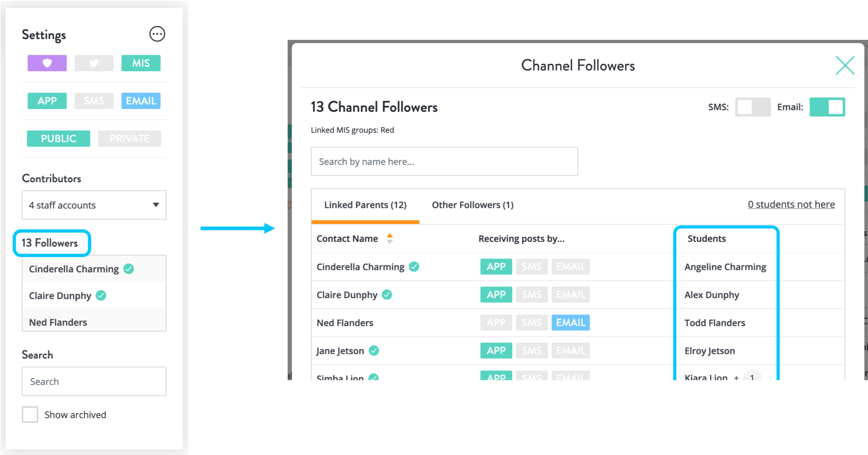Toggle the SMS switch on
Screen dimensions: 868x455
pyautogui.click(x=752, y=107)
